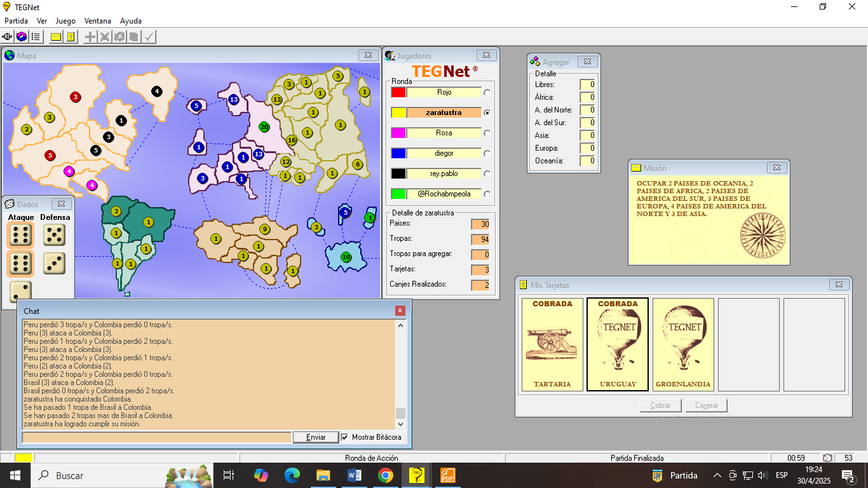Click the connect plug icon in toolbar
This screenshot has width=868, height=488.
click(8, 37)
